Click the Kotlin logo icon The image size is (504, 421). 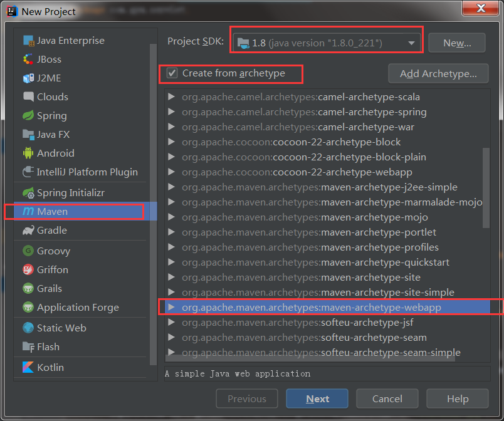coord(28,367)
